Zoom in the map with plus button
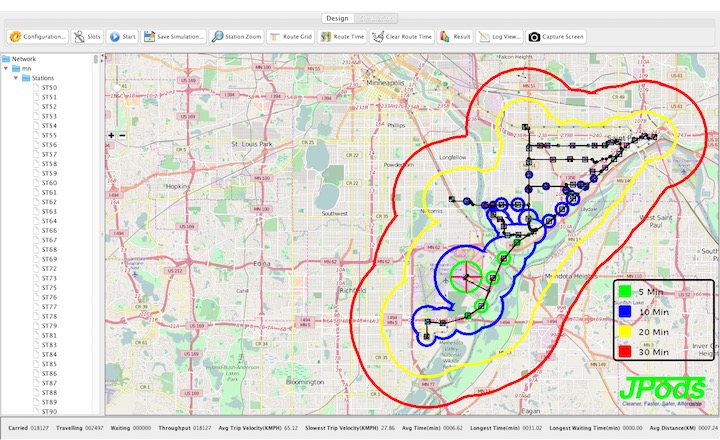This screenshot has height=440, width=720. point(111,135)
